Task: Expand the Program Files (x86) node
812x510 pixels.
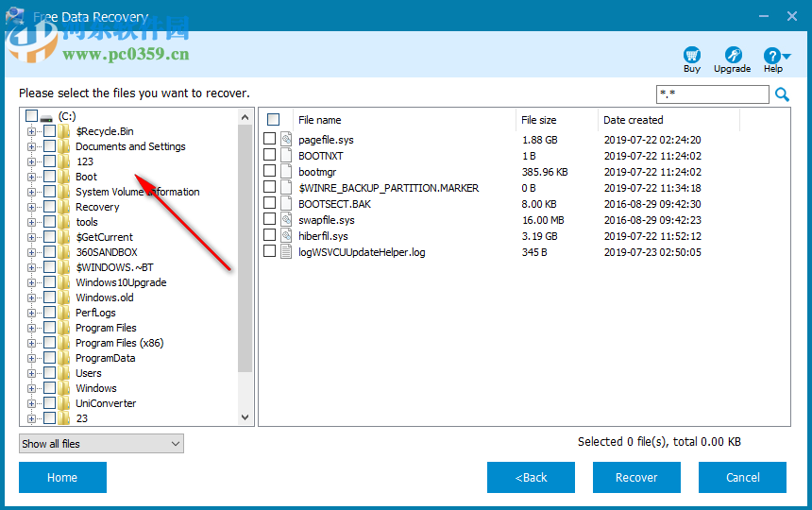Action: [x=31, y=343]
